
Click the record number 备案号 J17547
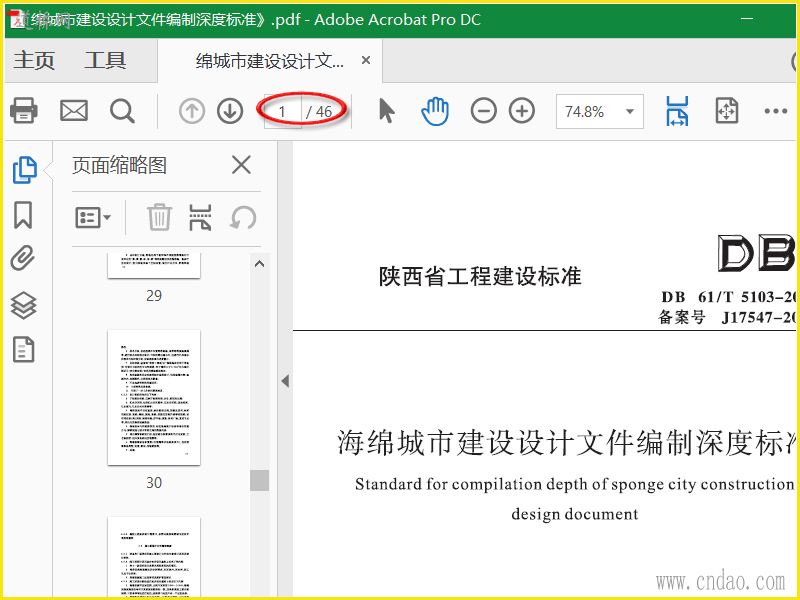tap(727, 317)
